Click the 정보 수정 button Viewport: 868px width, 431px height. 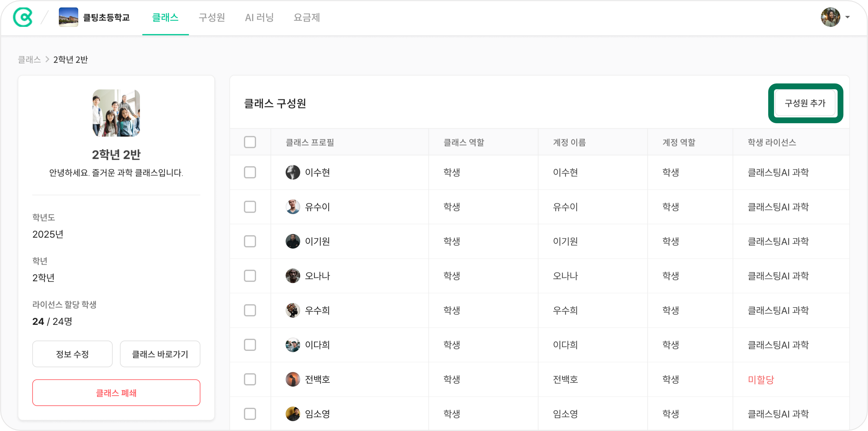click(x=72, y=354)
